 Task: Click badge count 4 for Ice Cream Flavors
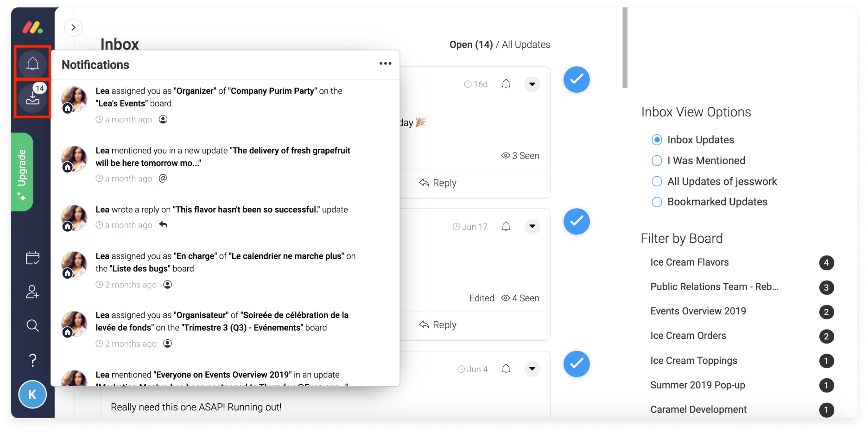click(x=826, y=263)
